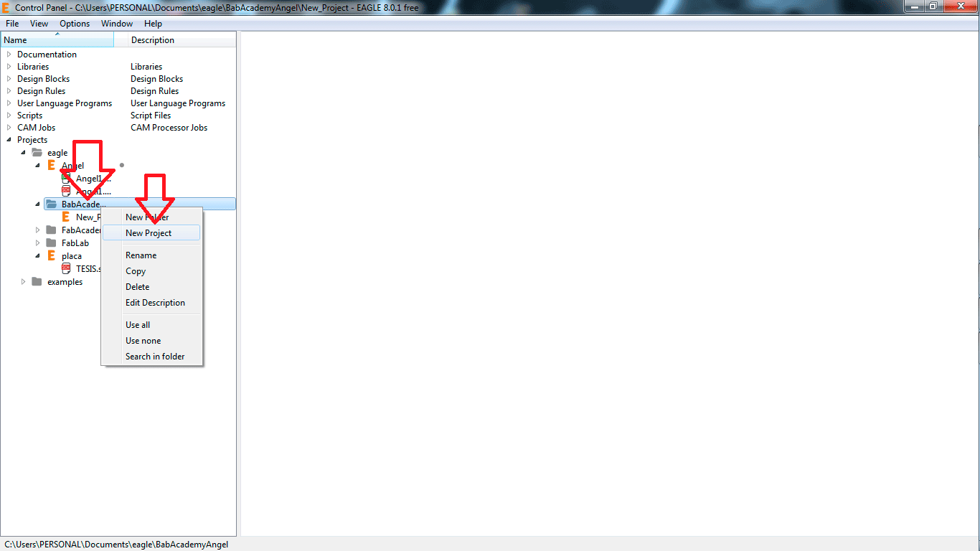Select Delete in the context menu
This screenshot has height=551, width=980.
coord(151,287)
